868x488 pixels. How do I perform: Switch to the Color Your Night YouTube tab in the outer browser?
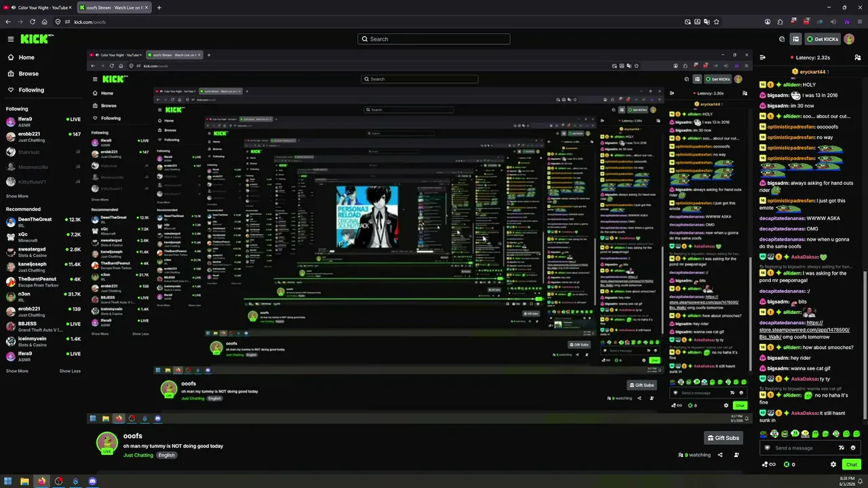(x=37, y=7)
